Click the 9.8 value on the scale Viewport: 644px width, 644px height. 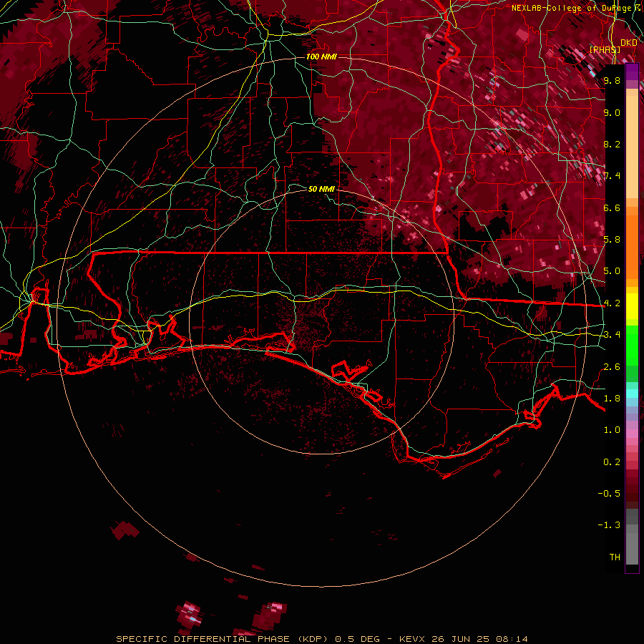pos(612,80)
